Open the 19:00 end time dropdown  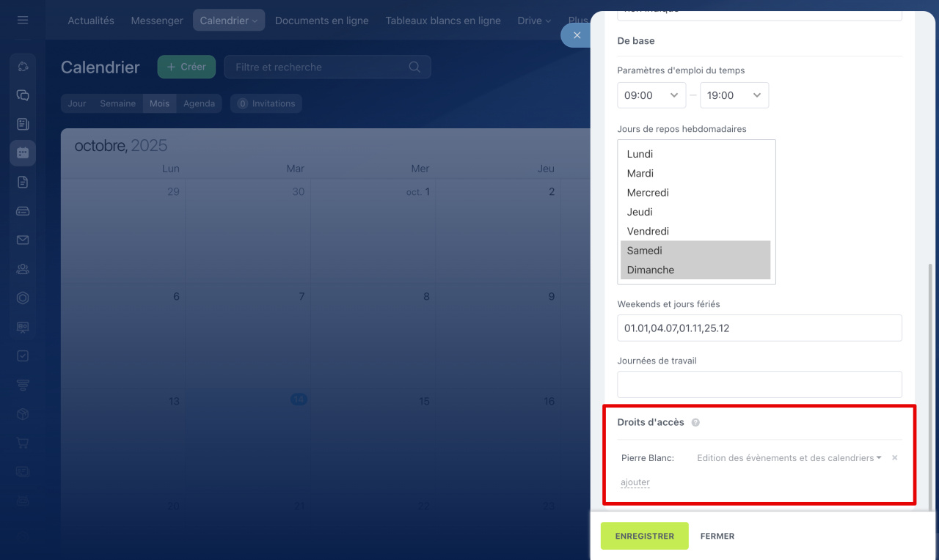tap(734, 95)
